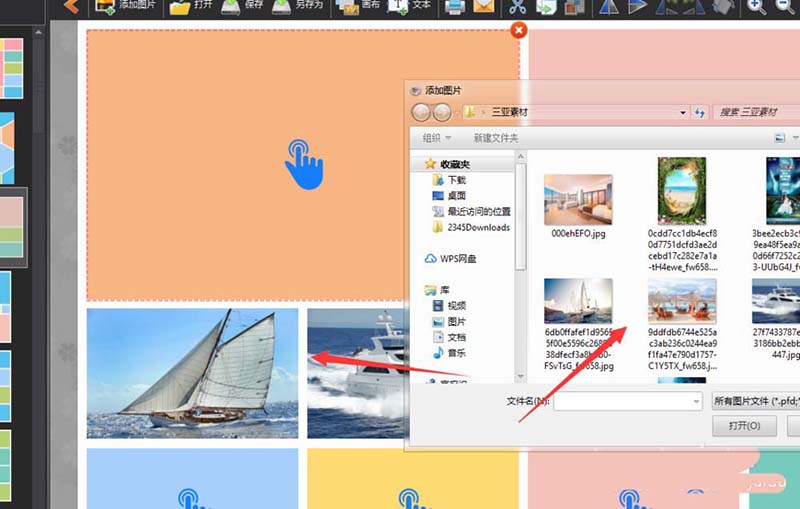Click the orange back arrow in the toolbar
The image size is (800, 509).
[71, 6]
